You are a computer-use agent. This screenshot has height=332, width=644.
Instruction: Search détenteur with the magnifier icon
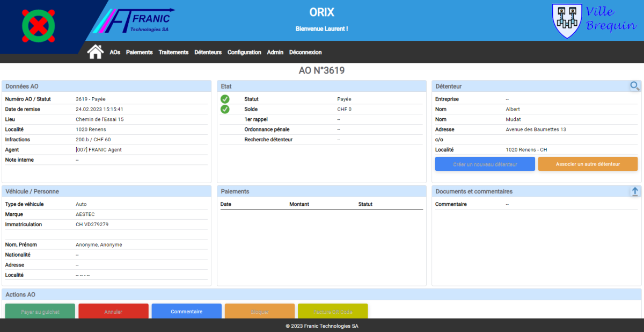coord(634,86)
